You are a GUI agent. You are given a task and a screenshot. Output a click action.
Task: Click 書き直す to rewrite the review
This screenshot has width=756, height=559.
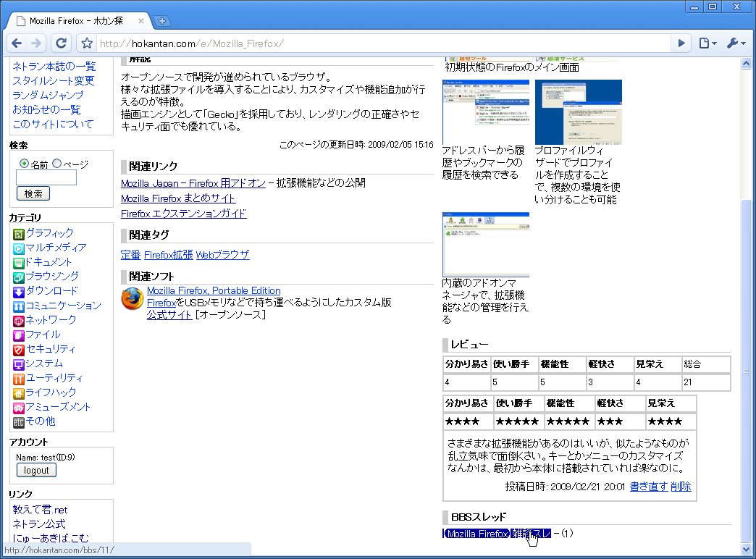click(649, 486)
